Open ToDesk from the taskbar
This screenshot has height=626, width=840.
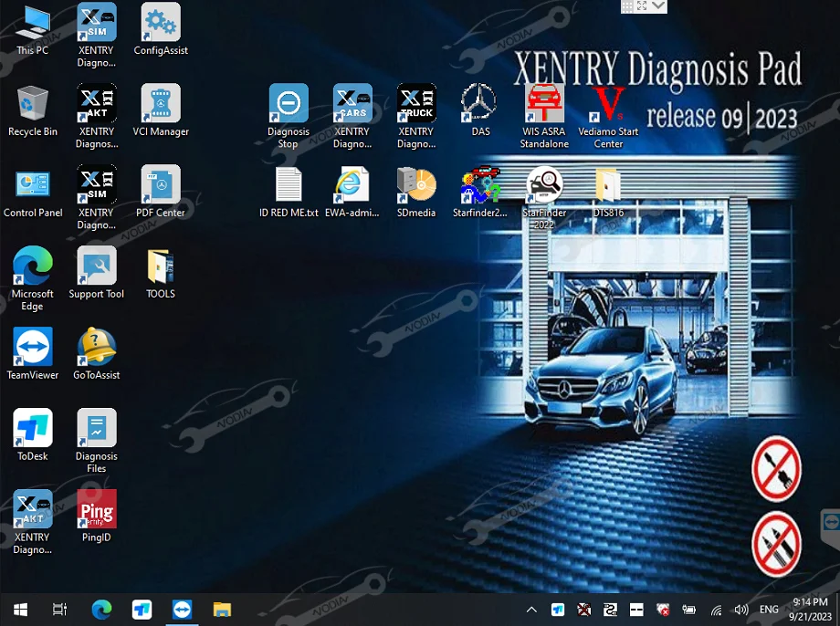pos(142,610)
